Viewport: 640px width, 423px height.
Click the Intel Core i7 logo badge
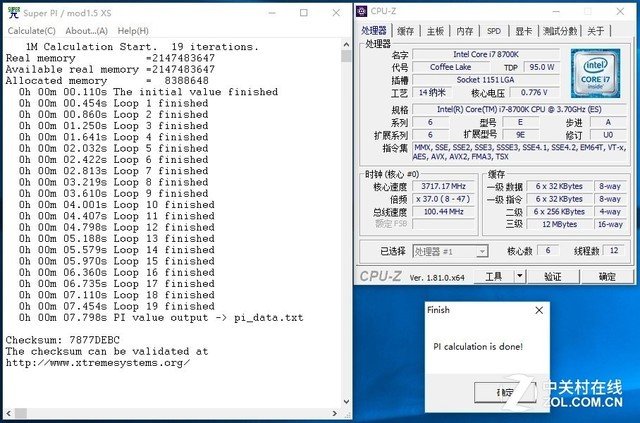click(x=595, y=73)
